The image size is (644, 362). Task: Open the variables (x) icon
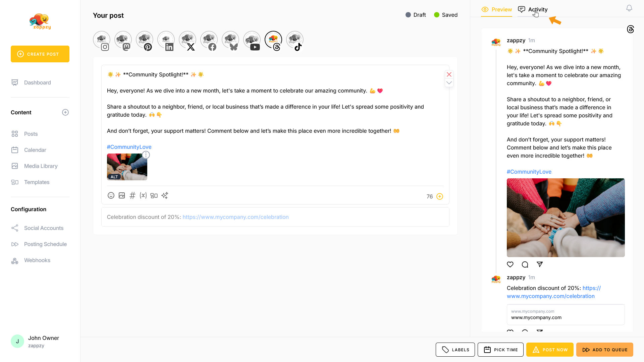pos(143,195)
